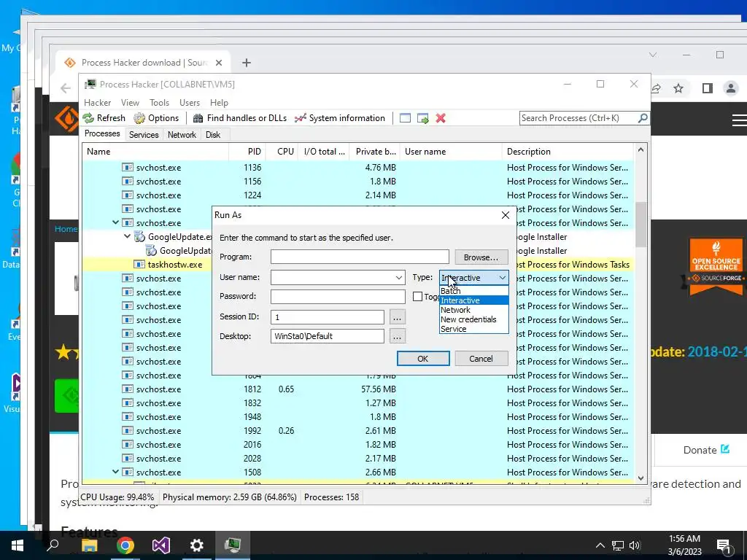This screenshot has height=560, width=747.
Task: Click the red X terminate icon
Action: (x=441, y=118)
